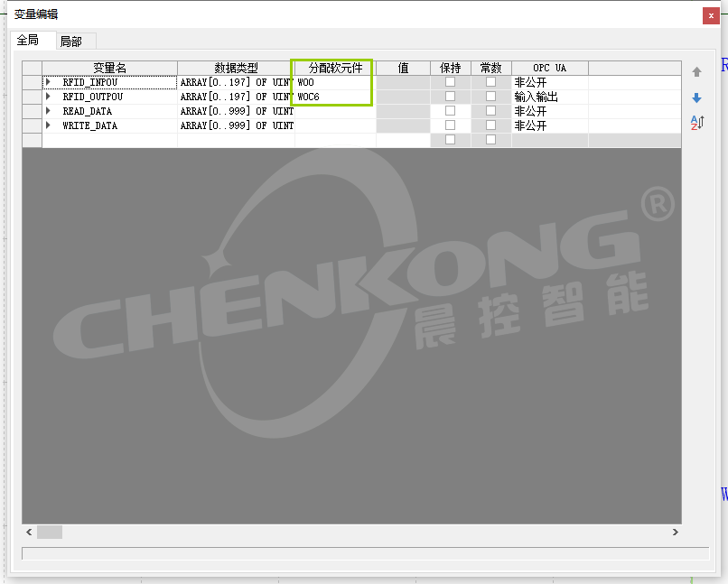Screen dimensions: 728x584
Task: Switch to the 局部 tab
Action: (x=70, y=42)
